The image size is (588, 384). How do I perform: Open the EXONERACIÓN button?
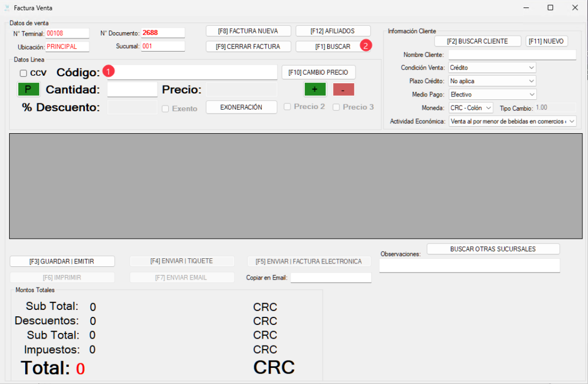[241, 107]
